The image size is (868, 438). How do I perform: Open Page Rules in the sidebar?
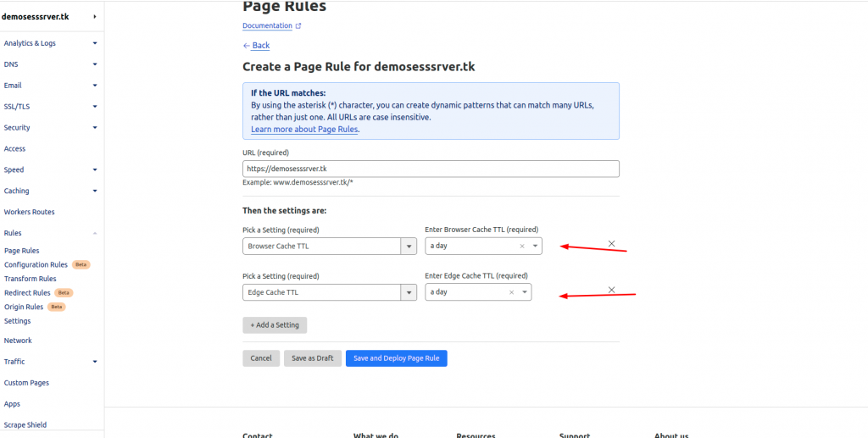21,251
